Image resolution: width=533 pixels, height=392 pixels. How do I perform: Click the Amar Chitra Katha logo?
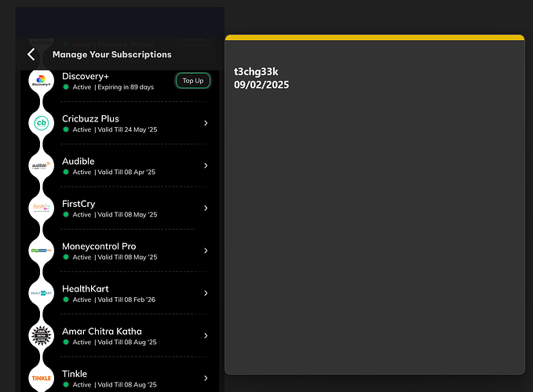[41, 336]
